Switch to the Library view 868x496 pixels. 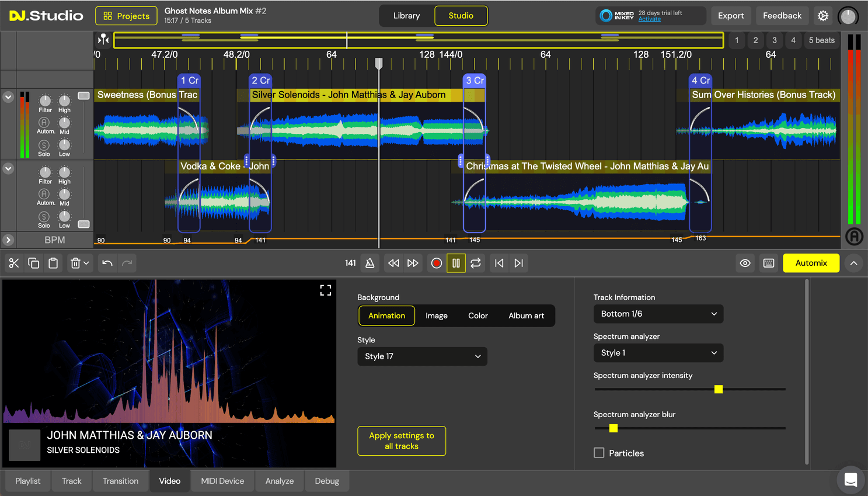(407, 16)
